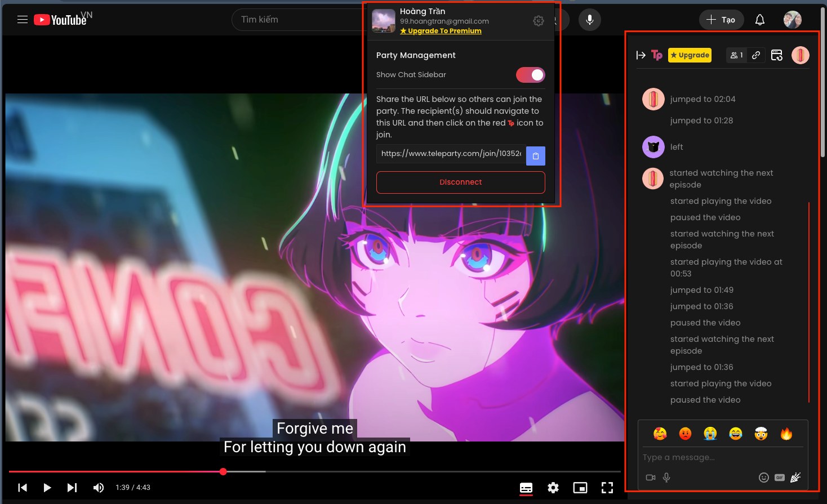Toggle YouTube subtitles button

(x=526, y=488)
